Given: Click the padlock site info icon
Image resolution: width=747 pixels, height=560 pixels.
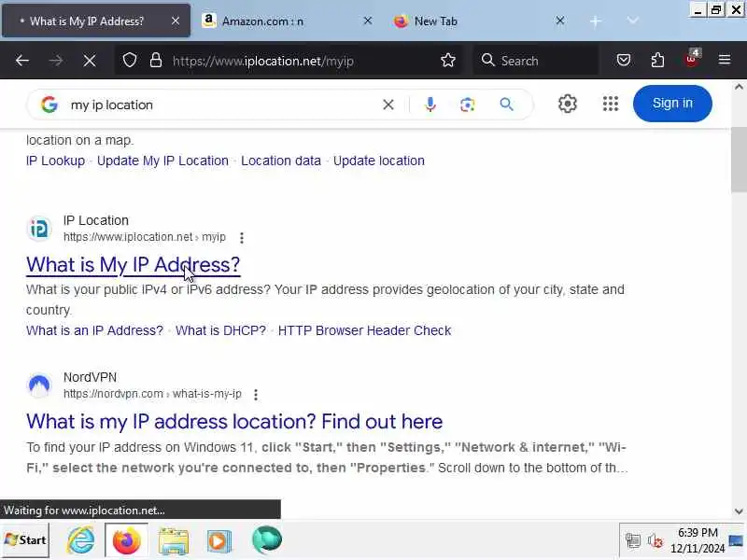Looking at the screenshot, I should coord(156,61).
